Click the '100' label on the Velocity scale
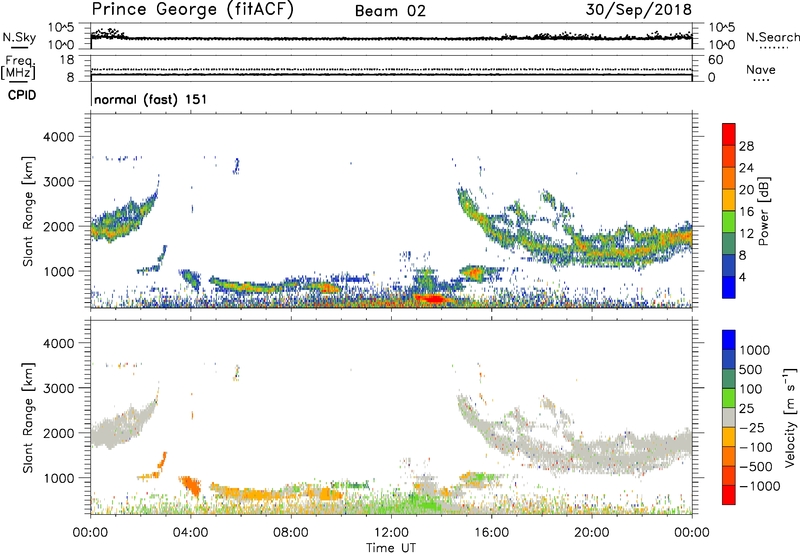 click(751, 389)
